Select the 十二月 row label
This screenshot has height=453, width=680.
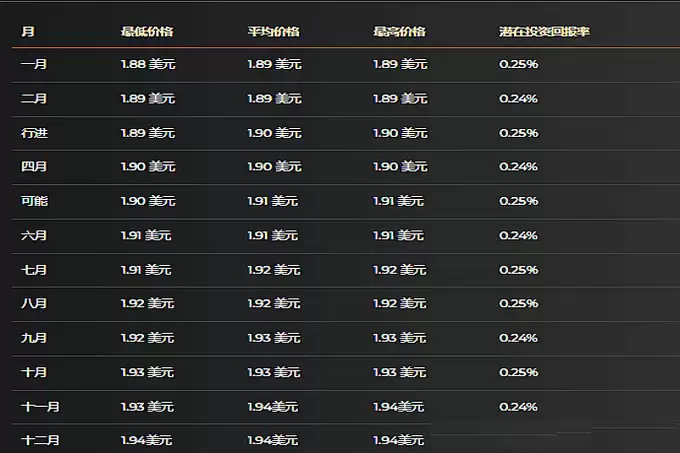(x=41, y=440)
